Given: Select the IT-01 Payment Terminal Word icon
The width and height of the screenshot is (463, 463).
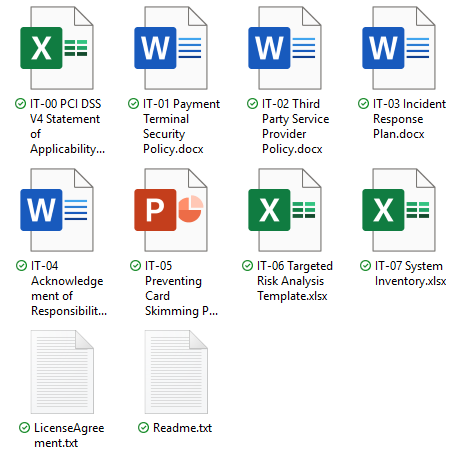Looking at the screenshot, I should point(171,48).
